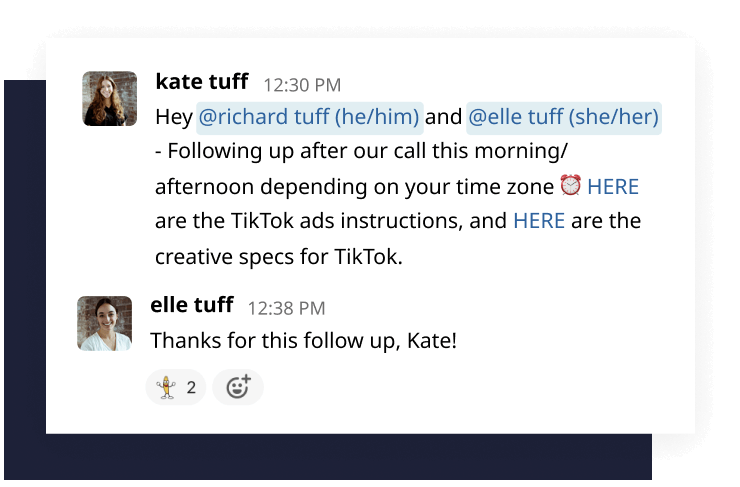
Task: Open kate tuff's profile picture
Action: coord(110,99)
